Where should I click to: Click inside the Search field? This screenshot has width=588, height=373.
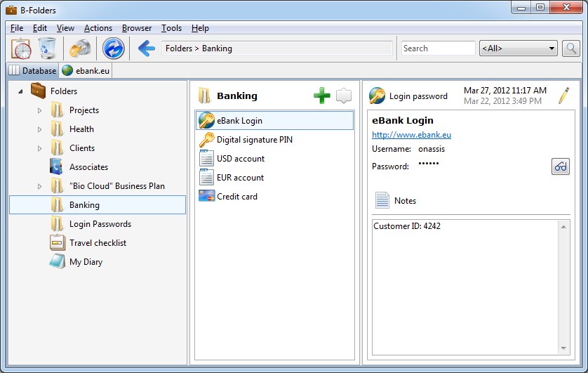[x=438, y=48]
